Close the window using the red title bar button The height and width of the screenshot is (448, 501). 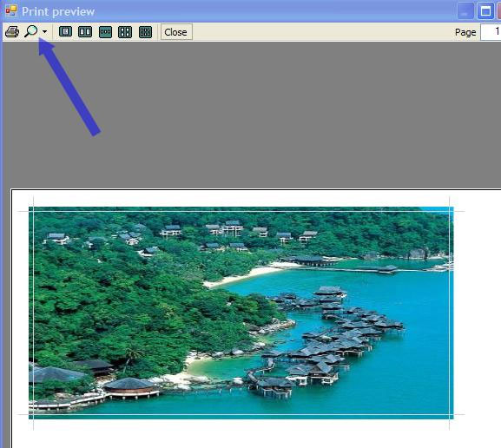[499, 11]
